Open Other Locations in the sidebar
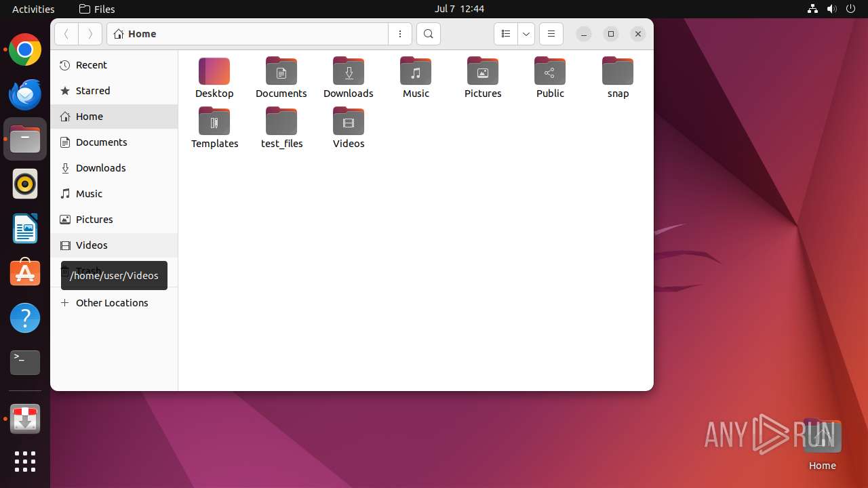Viewport: 868px width, 488px height. [x=114, y=303]
